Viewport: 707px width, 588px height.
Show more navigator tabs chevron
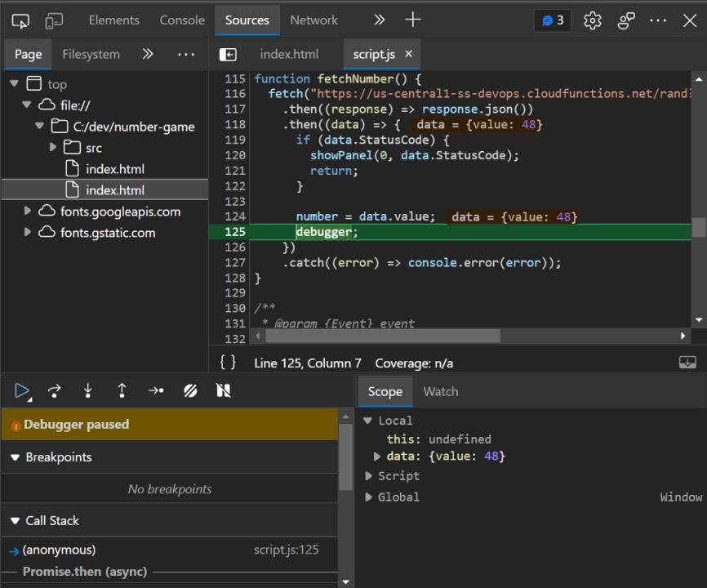pos(148,54)
